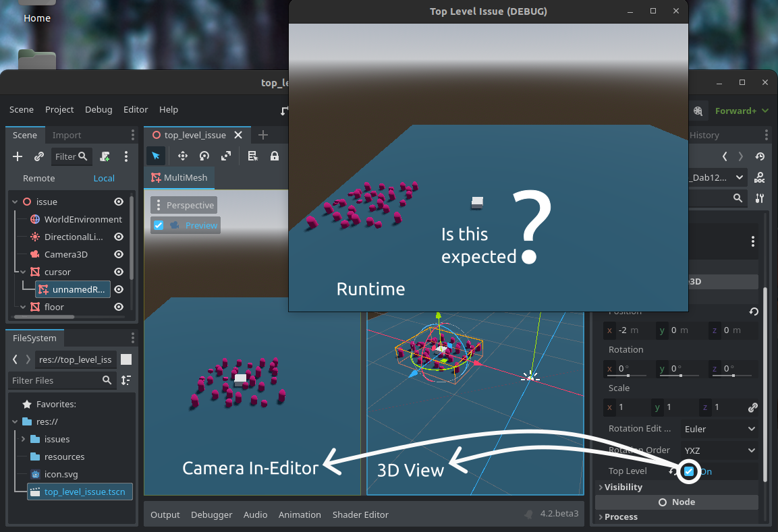Screen dimensions: 778x532
Task: Lock the selected node with the padlock icon
Action: [x=274, y=156]
